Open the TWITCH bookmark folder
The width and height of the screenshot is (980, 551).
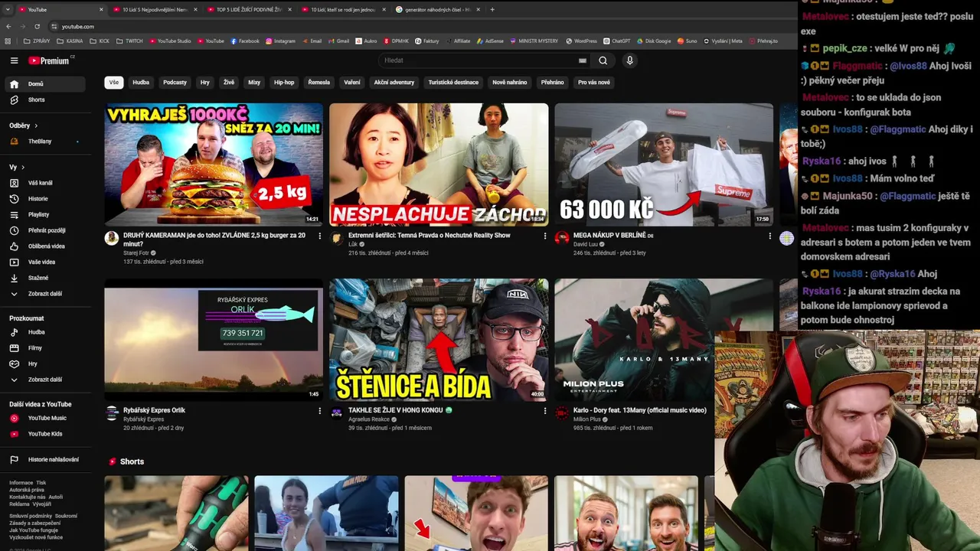pos(130,41)
